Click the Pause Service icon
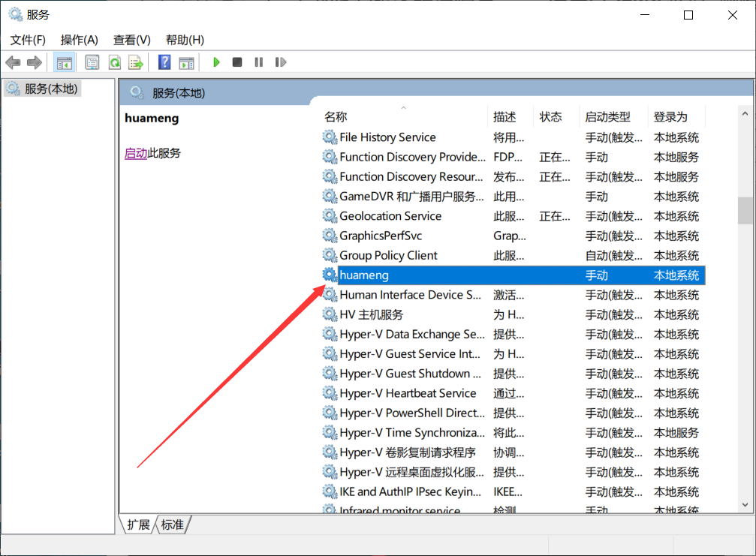Screen dimensions: 756x556 click(258, 62)
